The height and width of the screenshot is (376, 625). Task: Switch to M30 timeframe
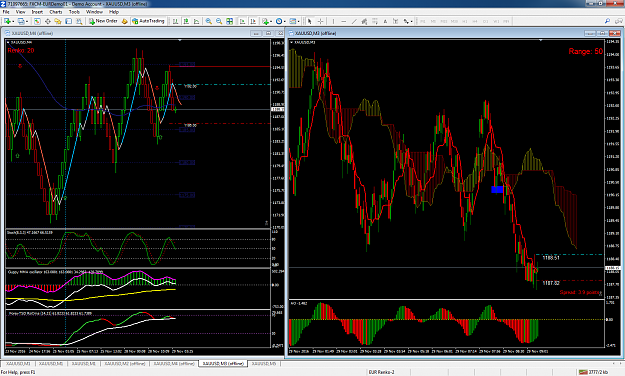[454, 21]
